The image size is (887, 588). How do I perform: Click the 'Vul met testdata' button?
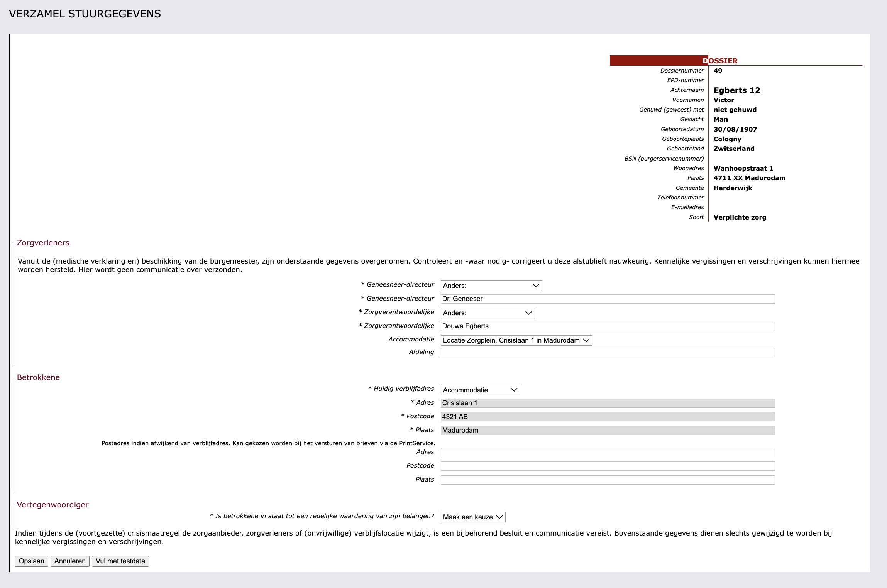pyautogui.click(x=120, y=561)
